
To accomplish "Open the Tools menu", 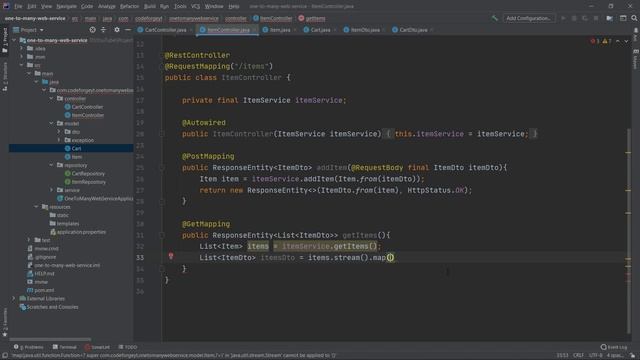I will tap(180, 7).
